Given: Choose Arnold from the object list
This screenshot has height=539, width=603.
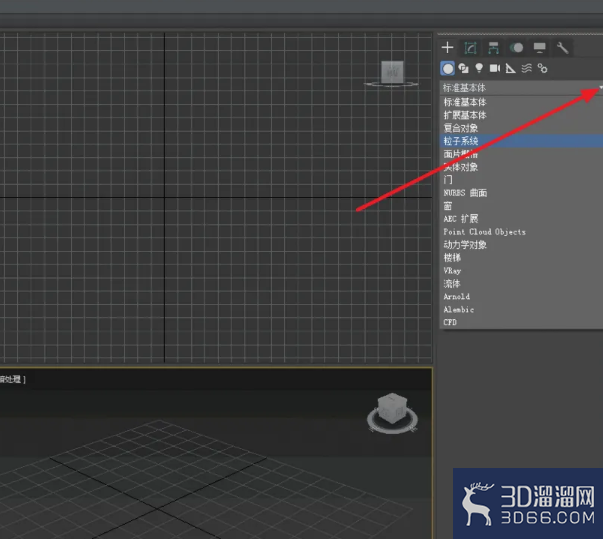Looking at the screenshot, I should pyautogui.click(x=521, y=296).
